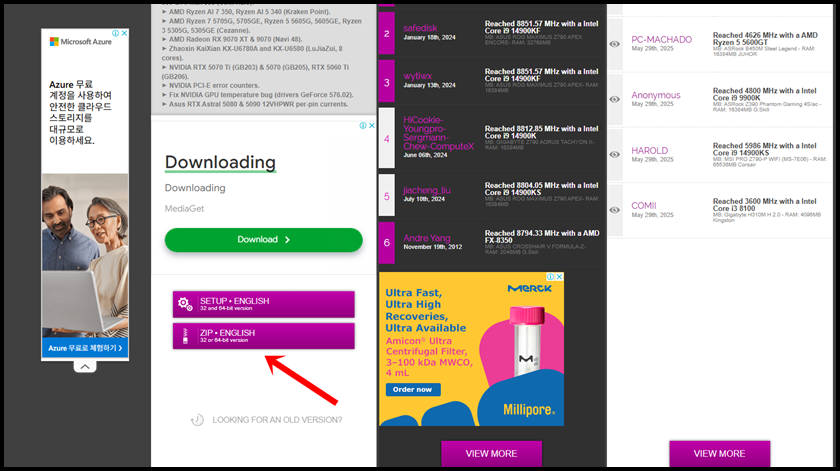This screenshot has height=471, width=840.
Task: Click Order now in Merck ad
Action: tap(413, 390)
